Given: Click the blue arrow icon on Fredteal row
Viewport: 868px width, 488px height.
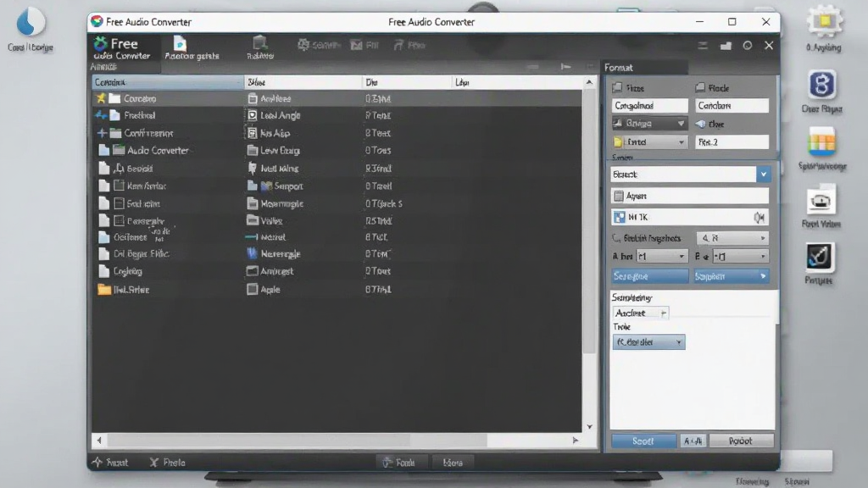Looking at the screenshot, I should [x=101, y=115].
